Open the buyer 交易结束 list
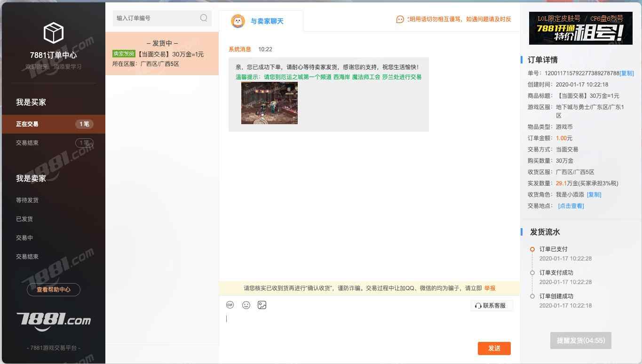 (54, 143)
